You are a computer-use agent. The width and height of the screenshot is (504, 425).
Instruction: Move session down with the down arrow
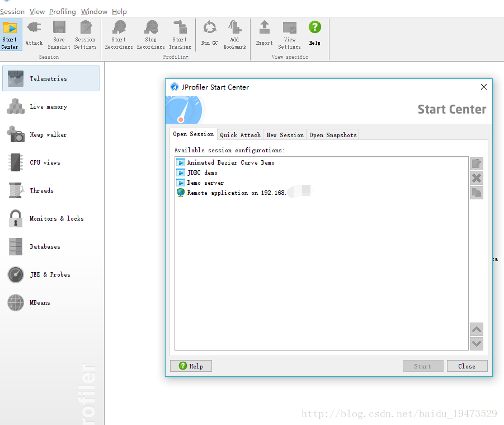click(477, 344)
